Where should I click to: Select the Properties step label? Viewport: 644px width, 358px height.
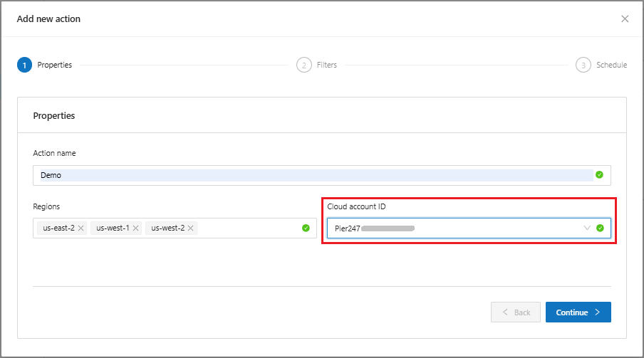(55, 65)
